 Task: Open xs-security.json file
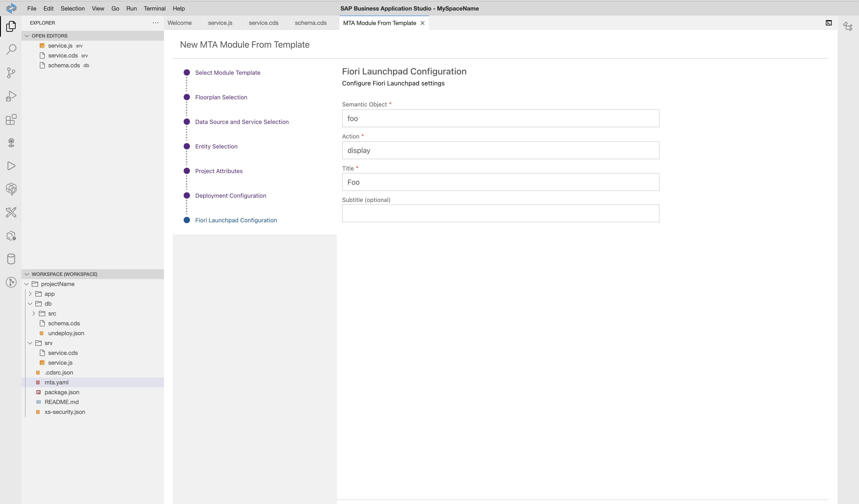93,412
